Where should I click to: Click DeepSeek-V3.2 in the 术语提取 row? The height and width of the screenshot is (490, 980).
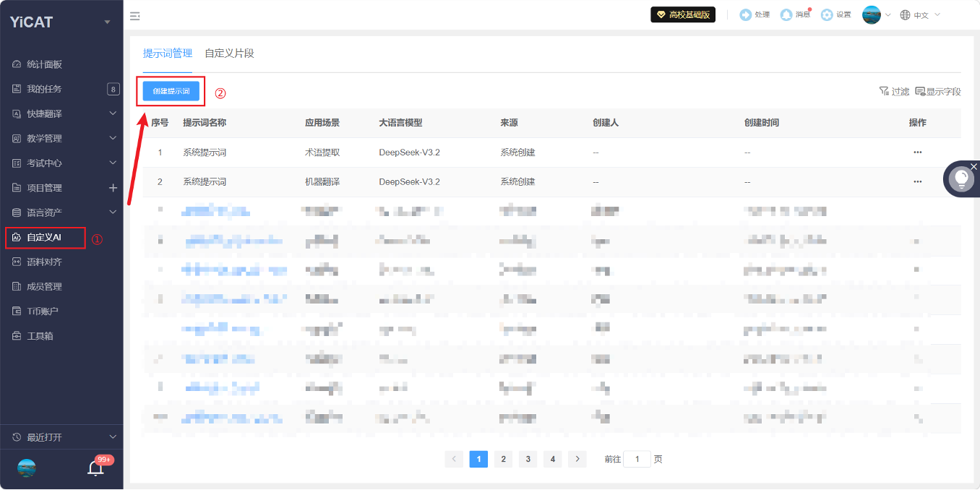409,152
